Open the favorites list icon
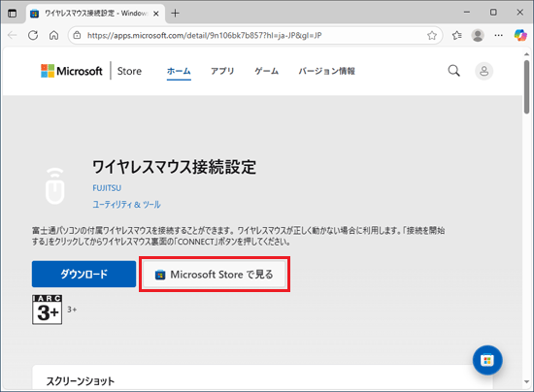The image size is (534, 392). pos(456,35)
